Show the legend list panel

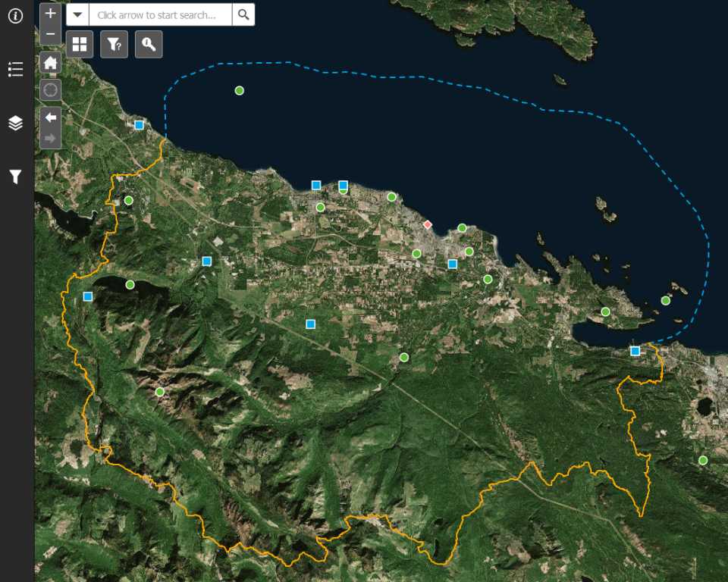15,69
